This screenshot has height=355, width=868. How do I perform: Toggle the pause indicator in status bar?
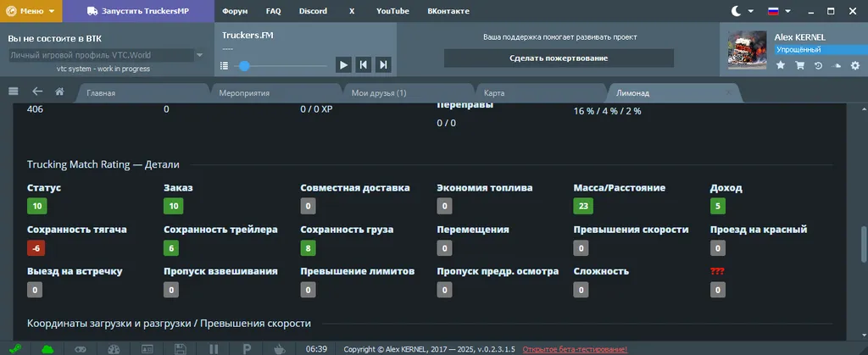click(x=214, y=348)
